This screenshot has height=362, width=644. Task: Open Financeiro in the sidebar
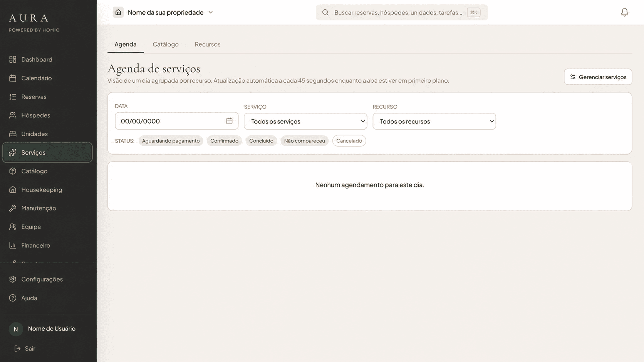(x=47, y=245)
